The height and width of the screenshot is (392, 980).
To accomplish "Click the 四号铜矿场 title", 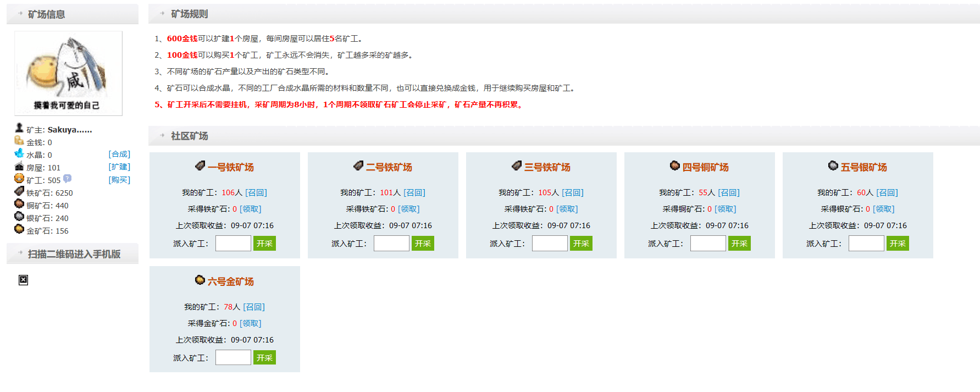I will tap(706, 167).
